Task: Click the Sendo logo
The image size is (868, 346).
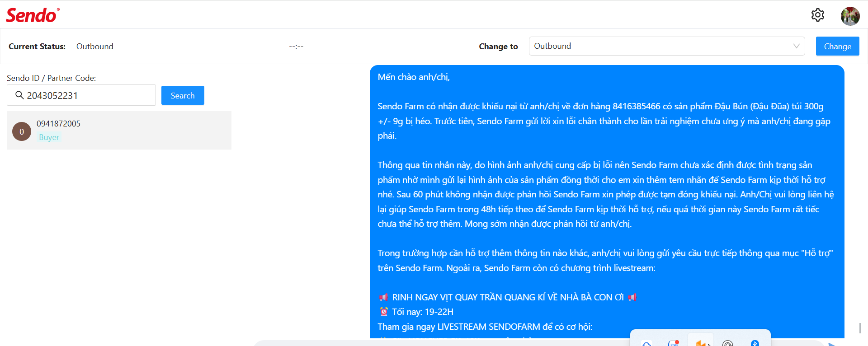Action: click(x=33, y=15)
